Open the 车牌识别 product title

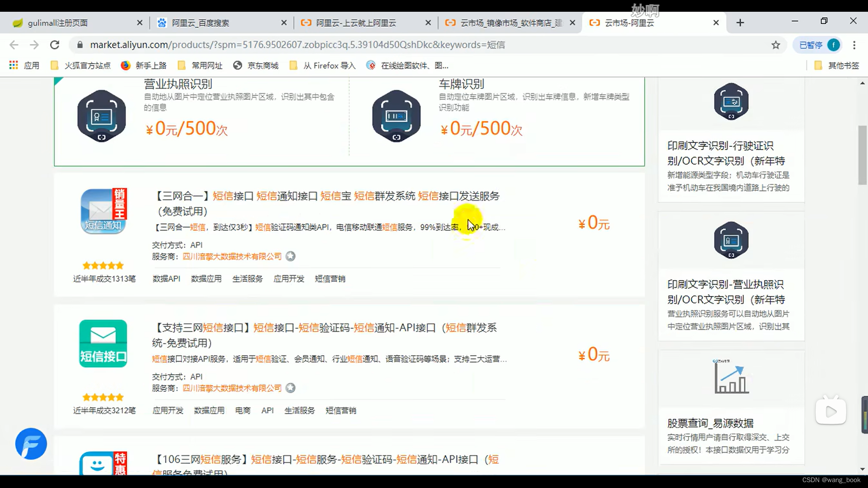point(461,84)
